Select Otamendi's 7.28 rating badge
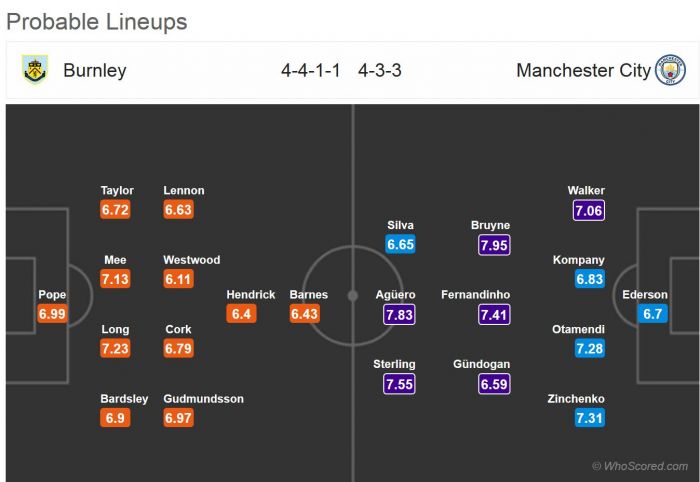Image resolution: width=700 pixels, height=482 pixels. (589, 349)
